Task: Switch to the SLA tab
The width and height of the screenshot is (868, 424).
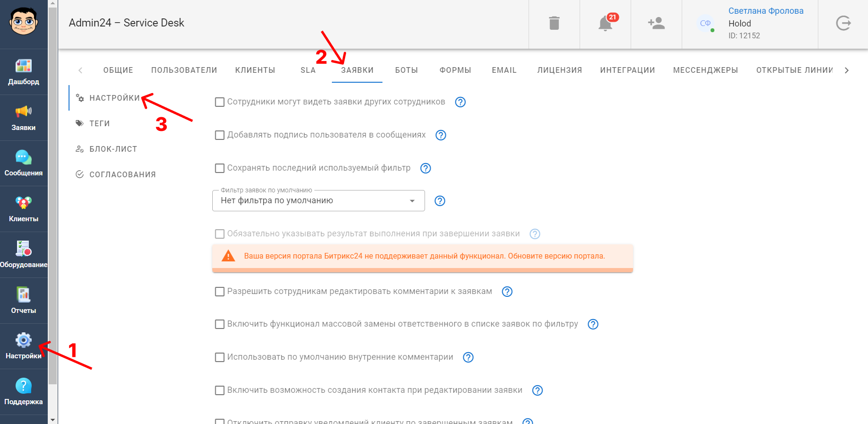Action: tap(308, 70)
